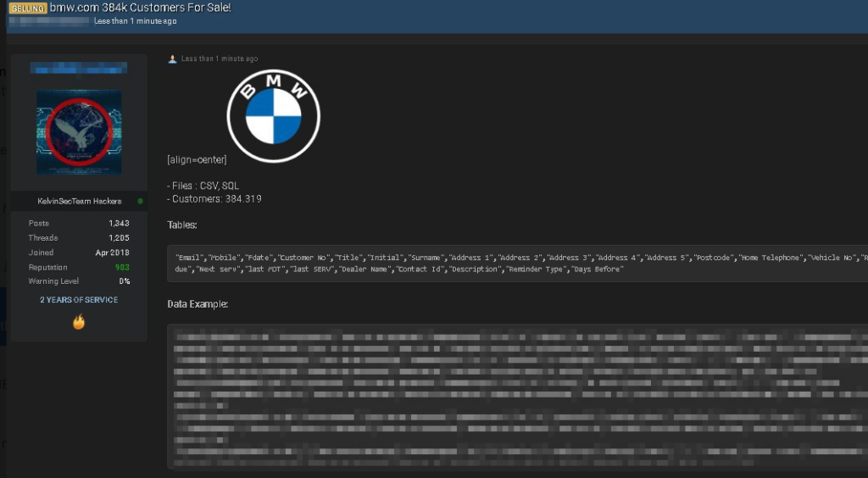Click the fire award icon
This screenshot has height=478, width=868.
tap(79, 322)
